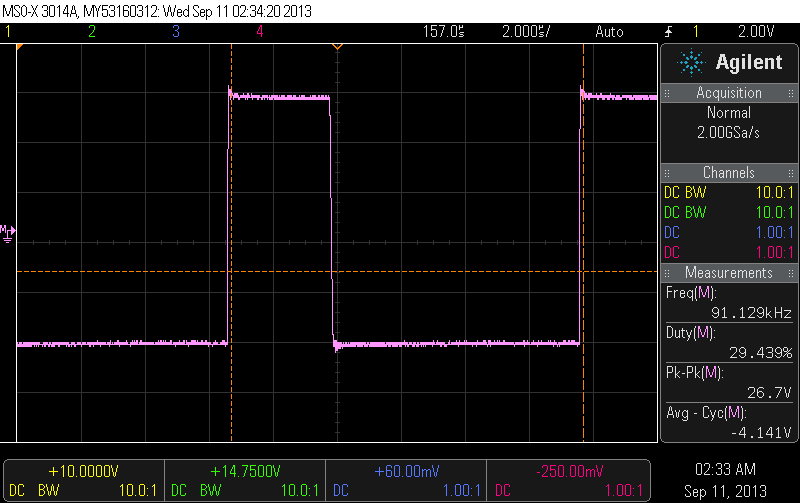Click the pink DC 1.00:1 channel row
This screenshot has height=503, width=800.
pos(729,253)
